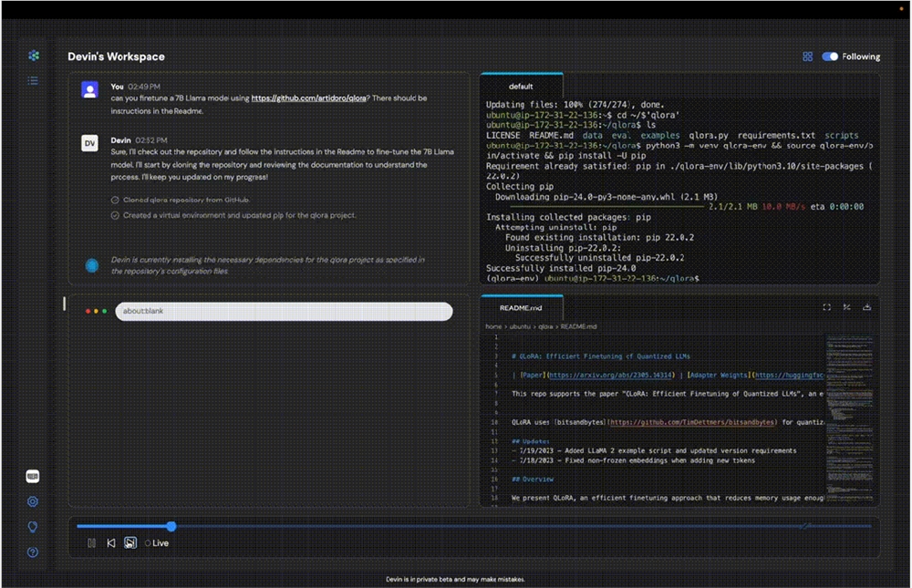Expand README editor to fullscreen

point(826,307)
